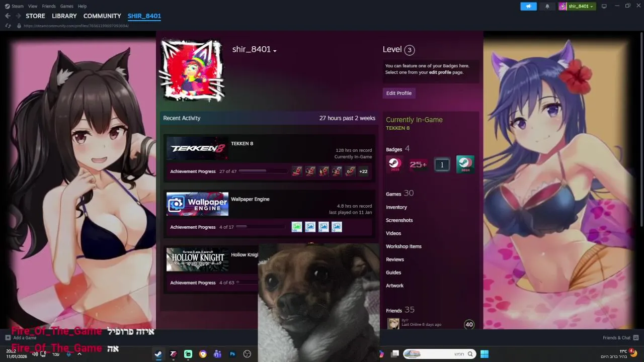The image size is (644, 362).
Task: Open Photoshop from the taskbar
Action: (x=232, y=354)
